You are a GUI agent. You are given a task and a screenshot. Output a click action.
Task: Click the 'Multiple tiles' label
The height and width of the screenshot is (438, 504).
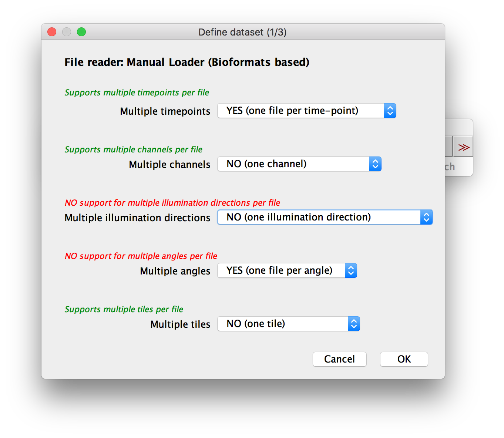(180, 324)
